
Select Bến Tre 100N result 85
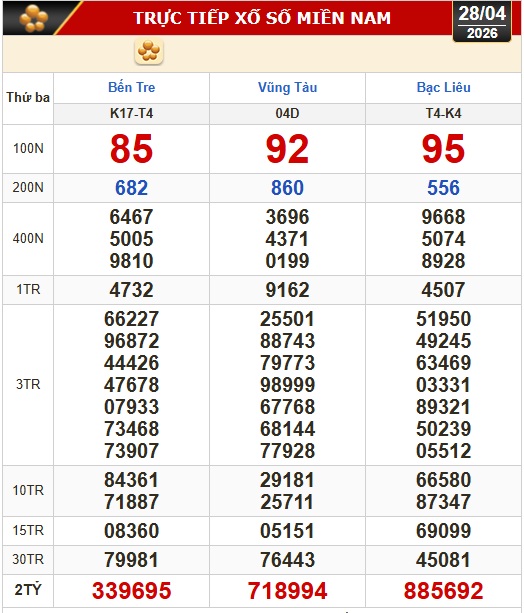[131, 149]
